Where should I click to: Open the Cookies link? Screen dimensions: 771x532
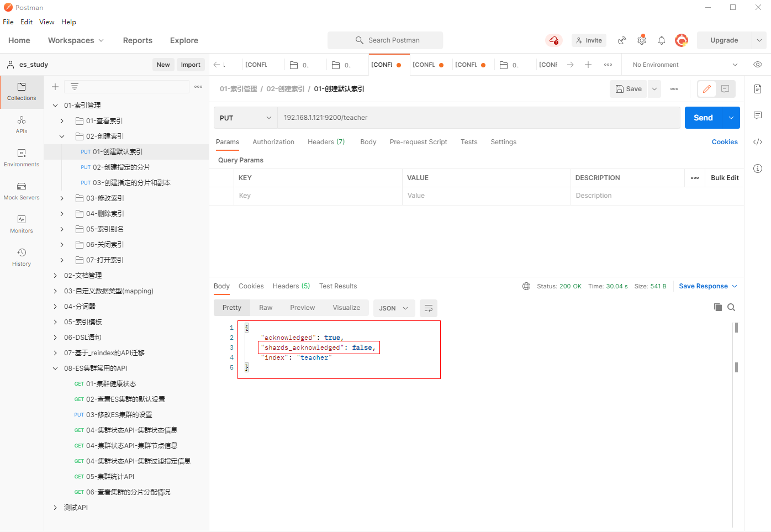[724, 142]
